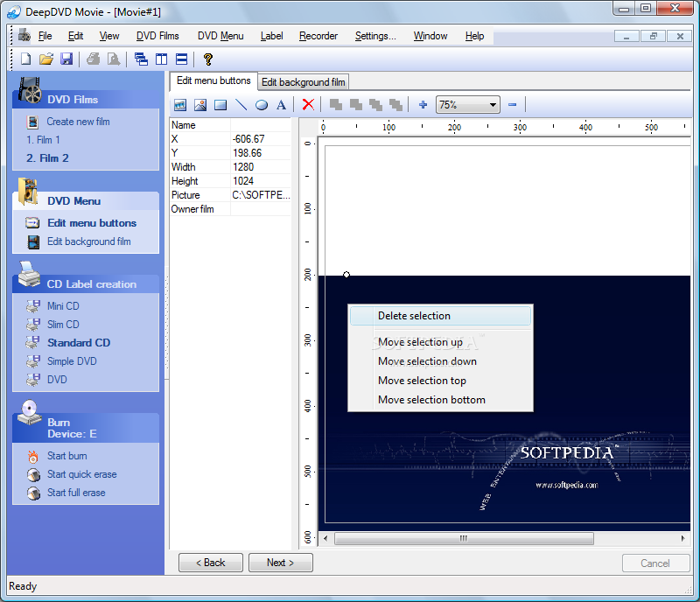Click the red X delete icon
The width and height of the screenshot is (700, 602).
pyautogui.click(x=308, y=104)
